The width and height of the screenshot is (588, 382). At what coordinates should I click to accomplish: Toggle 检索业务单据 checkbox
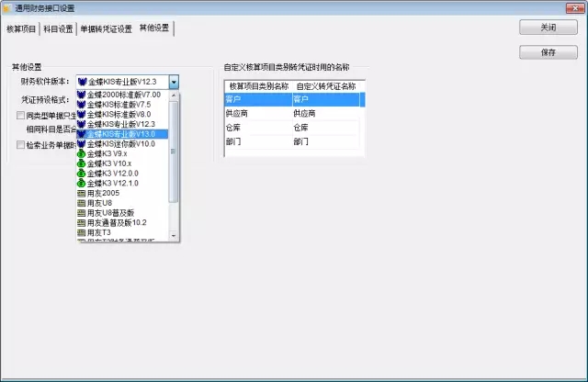click(x=20, y=145)
